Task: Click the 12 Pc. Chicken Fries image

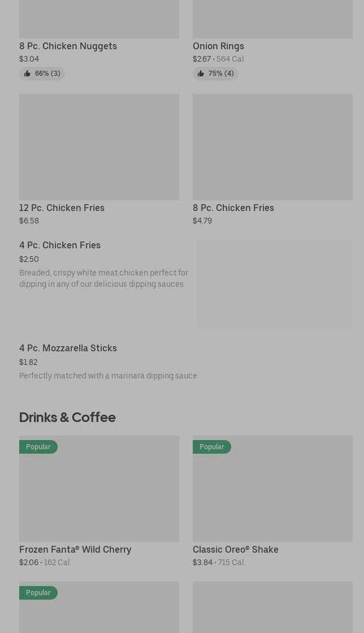Action: (99, 147)
